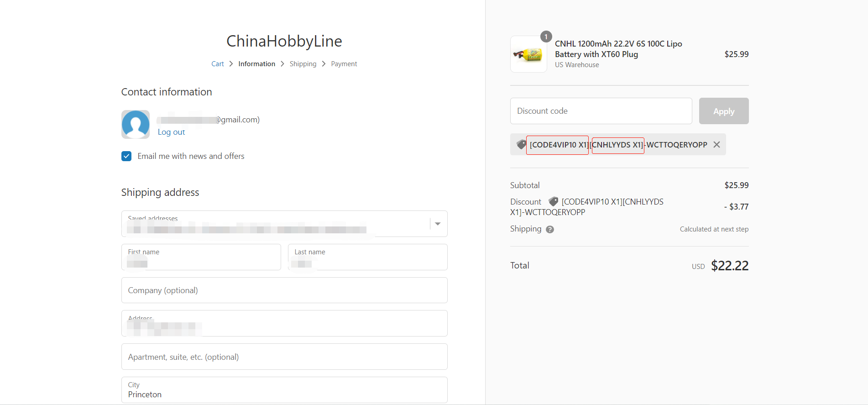Image resolution: width=868 pixels, height=405 pixels.
Task: Click the discount amount - $3.77
Action: tap(736, 207)
